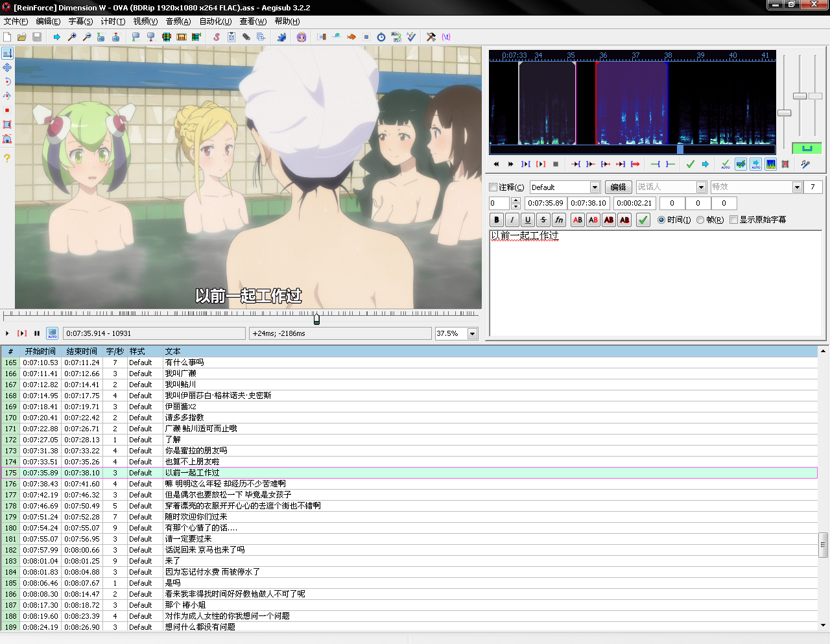Toggle spectrum analyzer display mode
This screenshot has height=644, width=830.
pos(771,164)
